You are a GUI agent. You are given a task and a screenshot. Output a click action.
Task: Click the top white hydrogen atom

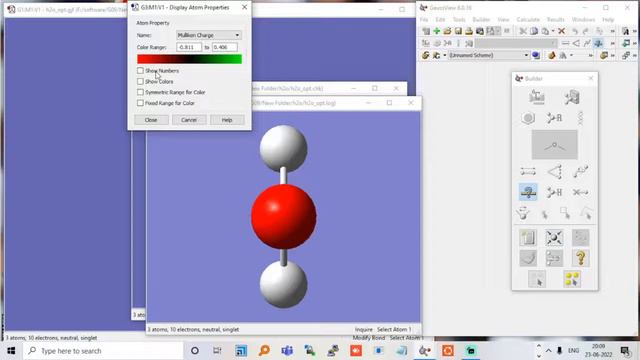pos(284,149)
